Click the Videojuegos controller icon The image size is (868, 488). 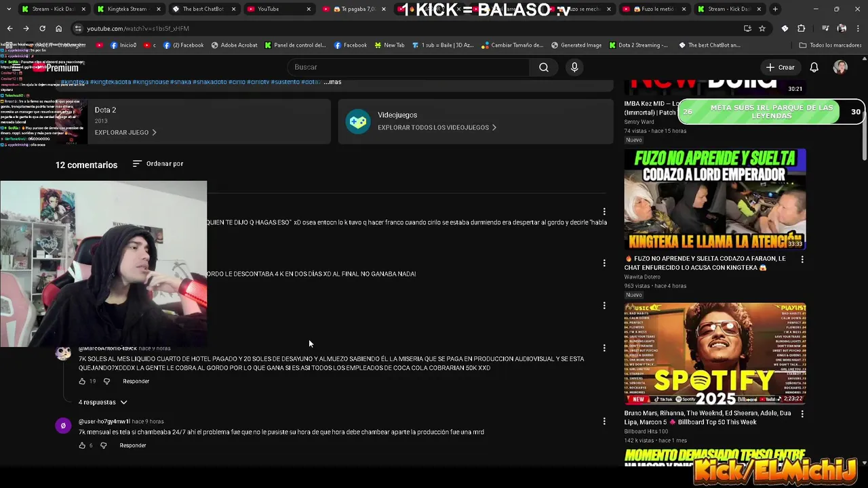(357, 121)
